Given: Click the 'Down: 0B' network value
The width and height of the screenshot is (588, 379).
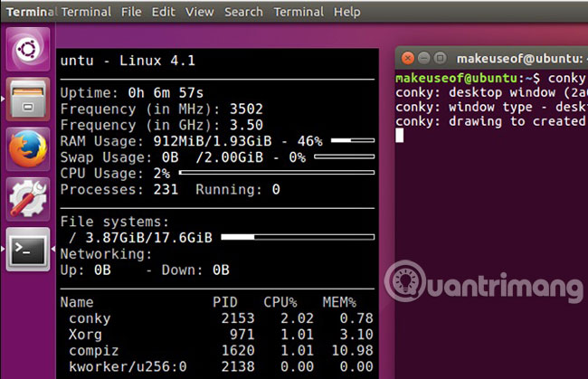Looking at the screenshot, I should point(195,270).
